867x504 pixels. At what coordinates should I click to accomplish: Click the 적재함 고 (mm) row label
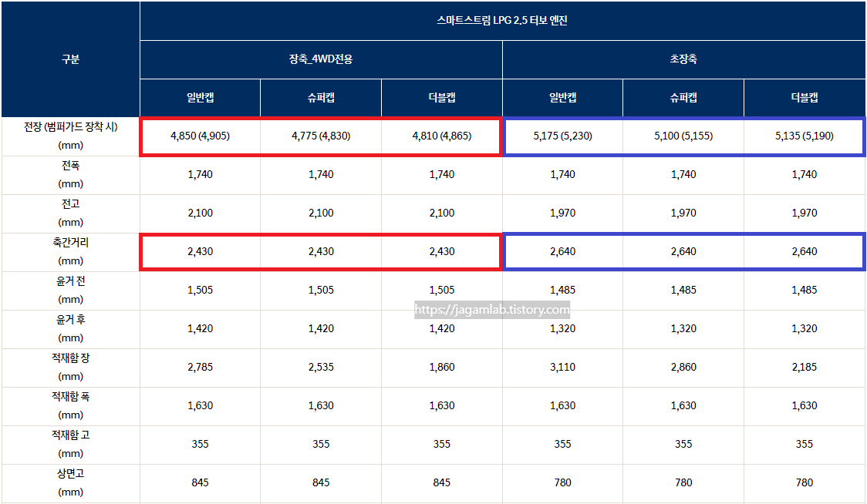[x=70, y=445]
